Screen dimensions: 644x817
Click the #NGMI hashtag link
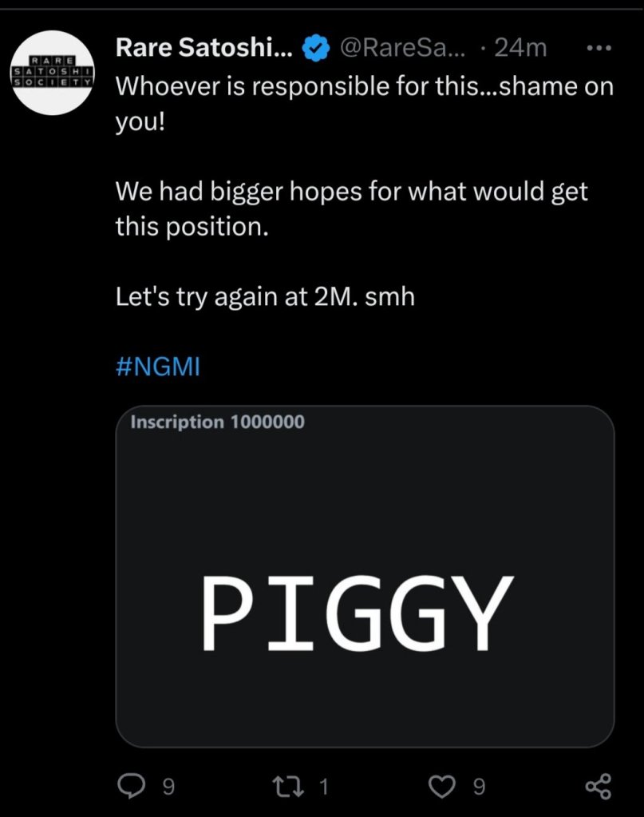pyautogui.click(x=157, y=369)
